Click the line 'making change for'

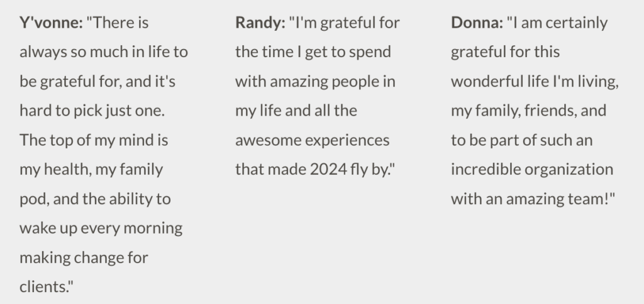[84, 258]
